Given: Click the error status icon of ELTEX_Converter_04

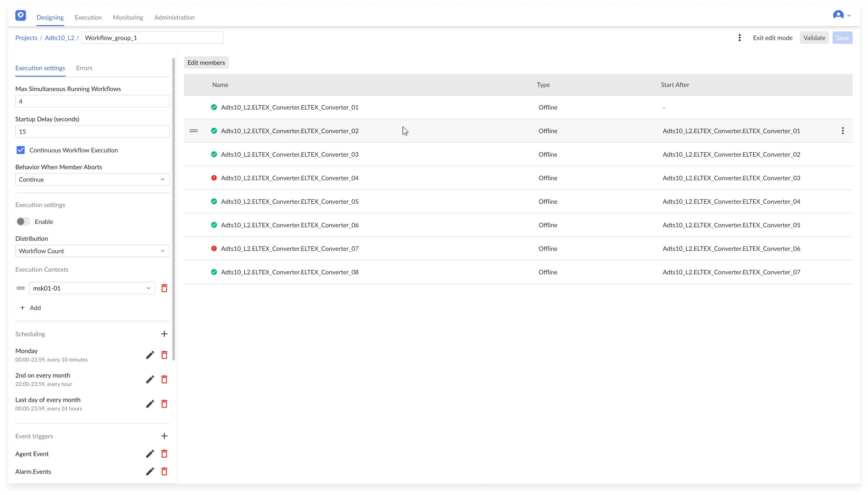Looking at the screenshot, I should pyautogui.click(x=214, y=178).
